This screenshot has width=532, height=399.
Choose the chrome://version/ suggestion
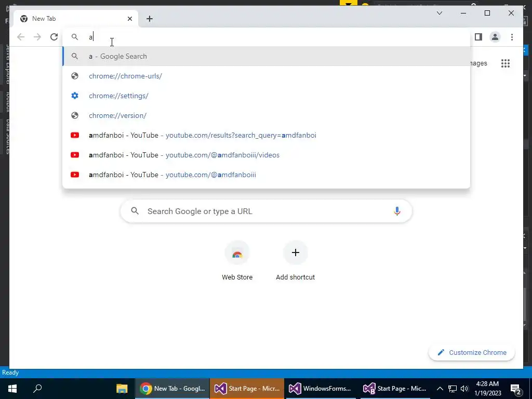coord(267,115)
